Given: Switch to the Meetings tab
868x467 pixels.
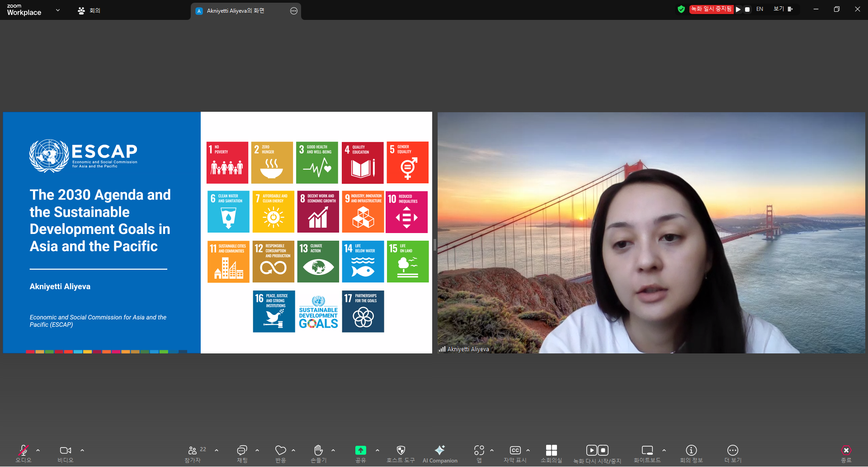Looking at the screenshot, I should click(x=90, y=10).
